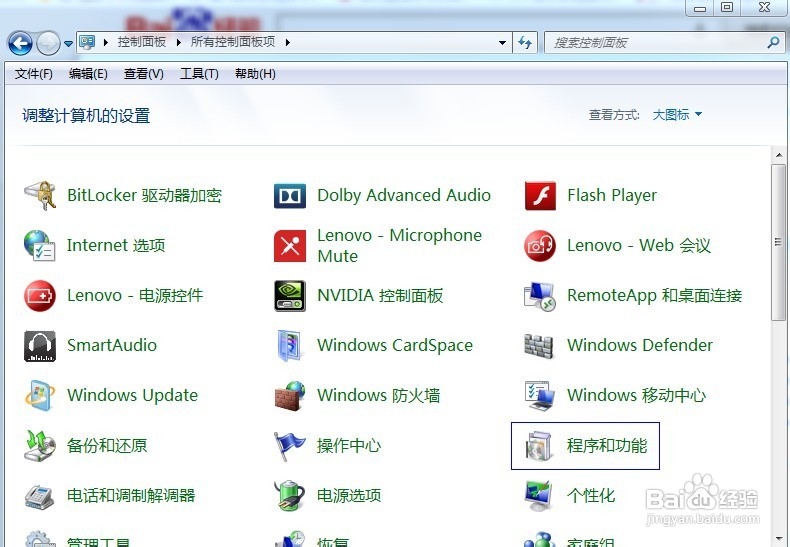Click the search magnifier icon
The height and width of the screenshot is (547, 790).
[773, 43]
